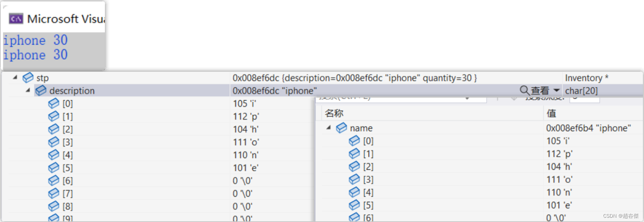Select the description [0] index label

(68, 103)
